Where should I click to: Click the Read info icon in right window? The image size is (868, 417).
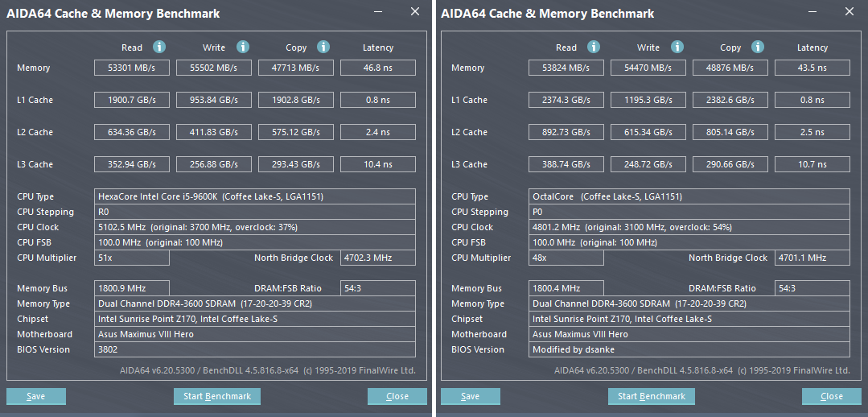594,47
